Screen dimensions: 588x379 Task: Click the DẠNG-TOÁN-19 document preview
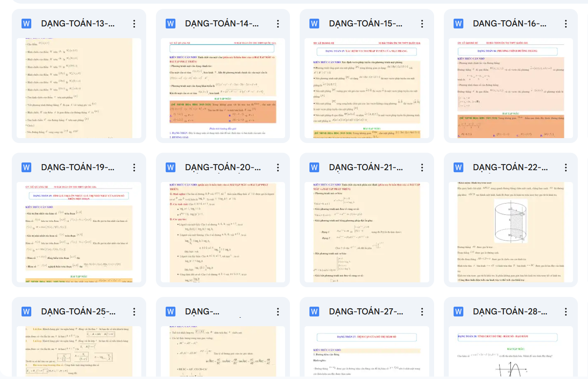click(x=79, y=232)
